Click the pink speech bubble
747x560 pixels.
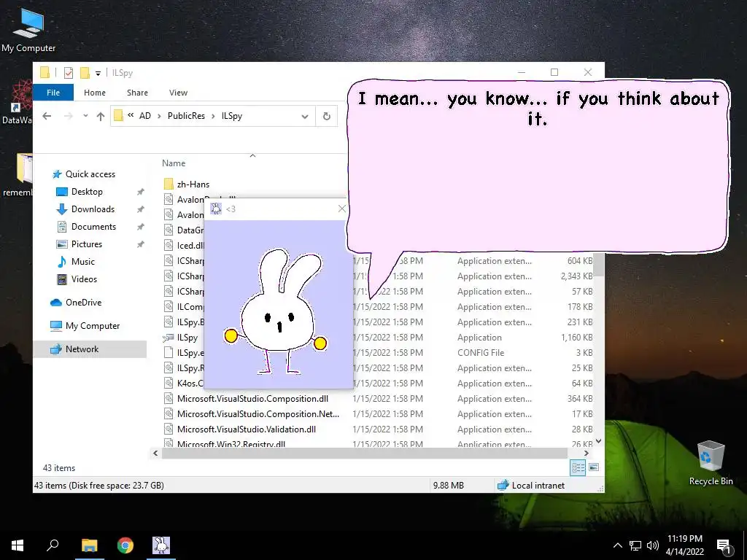(538, 167)
